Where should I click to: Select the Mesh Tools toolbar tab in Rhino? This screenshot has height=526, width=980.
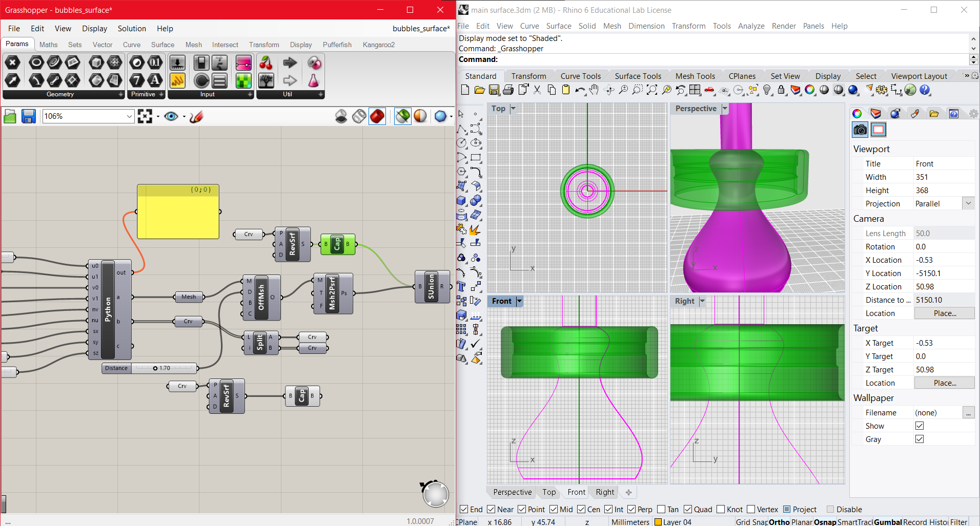[x=695, y=76]
